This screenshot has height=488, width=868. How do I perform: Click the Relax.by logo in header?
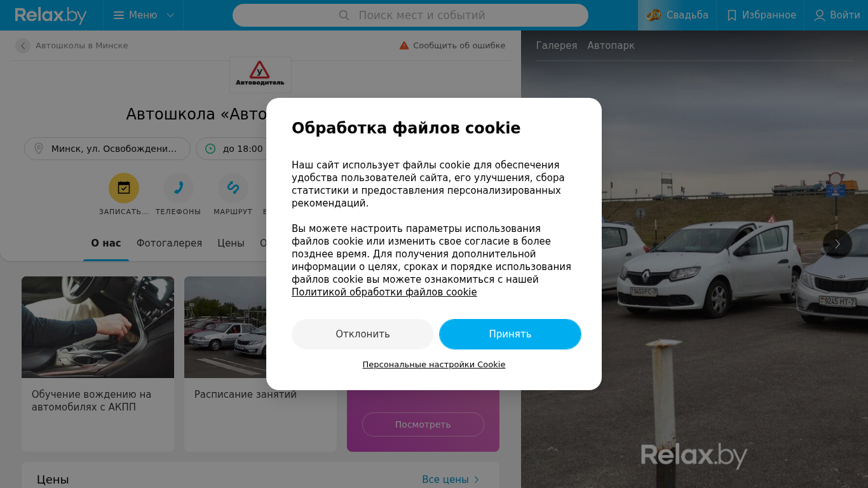[x=51, y=15]
